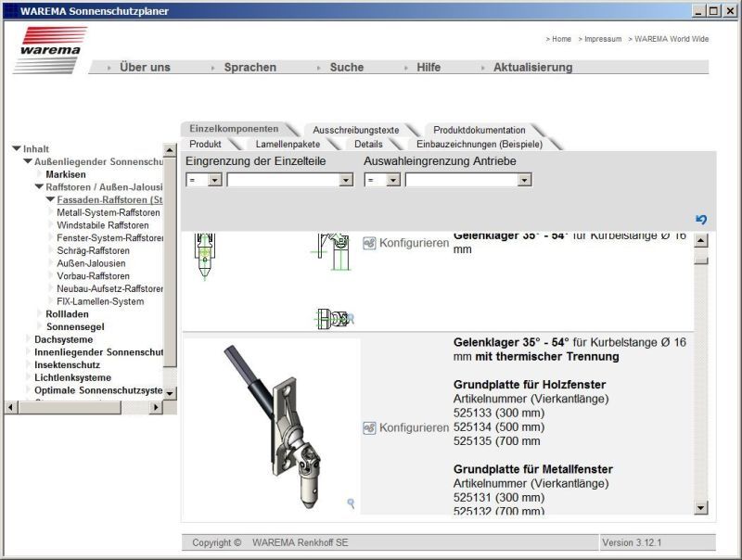Open front view drawing of crank joint

tap(204, 255)
